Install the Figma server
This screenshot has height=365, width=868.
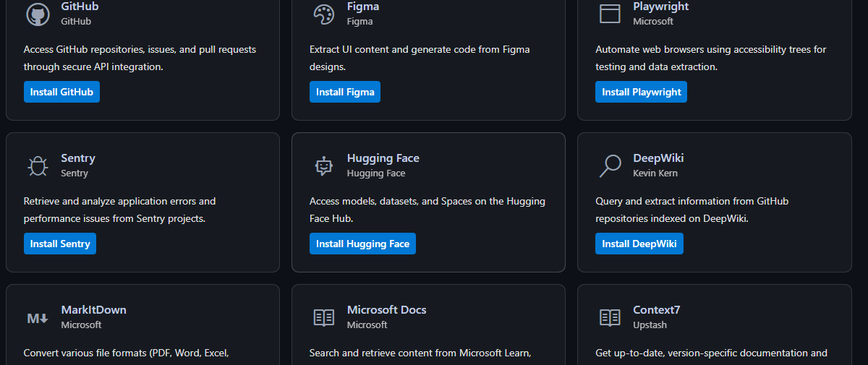tap(345, 92)
